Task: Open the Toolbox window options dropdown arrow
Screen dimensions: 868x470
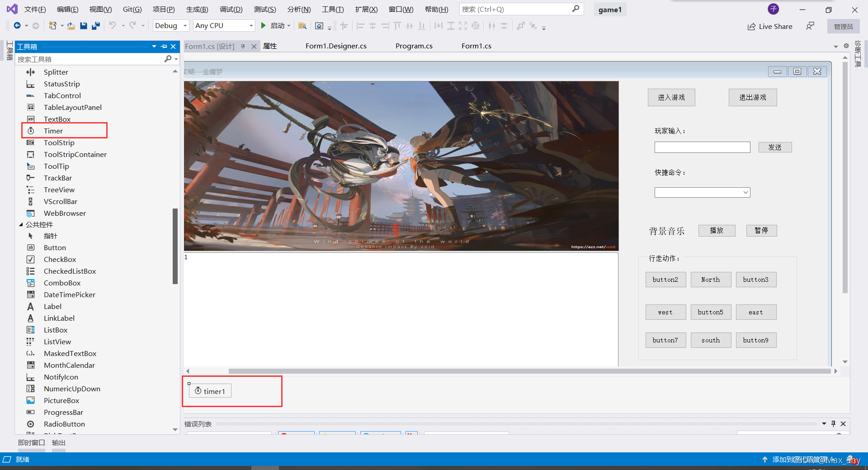Action: (x=154, y=46)
